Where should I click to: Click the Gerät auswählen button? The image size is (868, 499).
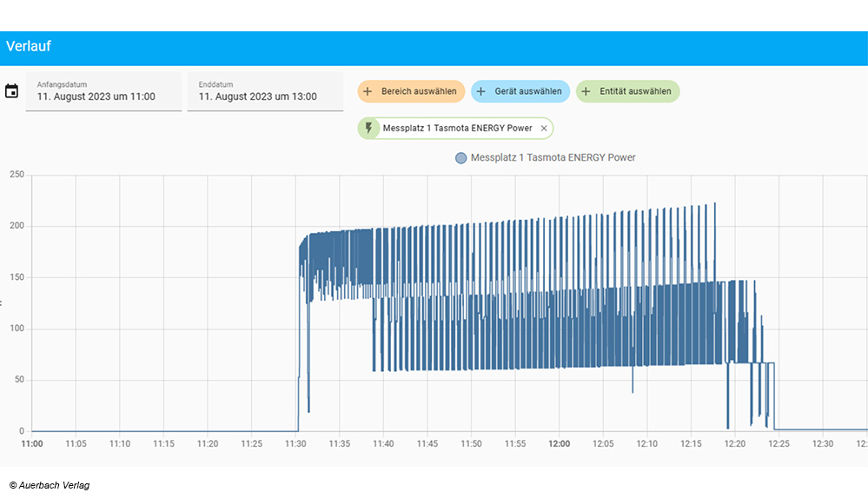point(520,91)
